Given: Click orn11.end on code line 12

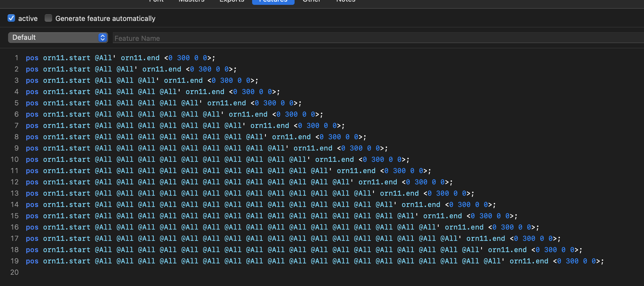Looking at the screenshot, I should pyautogui.click(x=378, y=182).
